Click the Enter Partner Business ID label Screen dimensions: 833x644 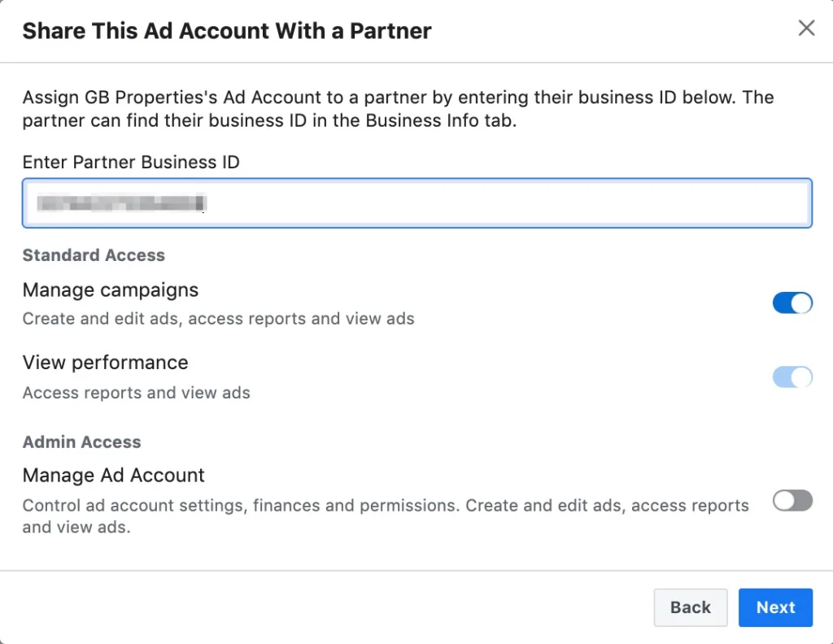coord(131,162)
